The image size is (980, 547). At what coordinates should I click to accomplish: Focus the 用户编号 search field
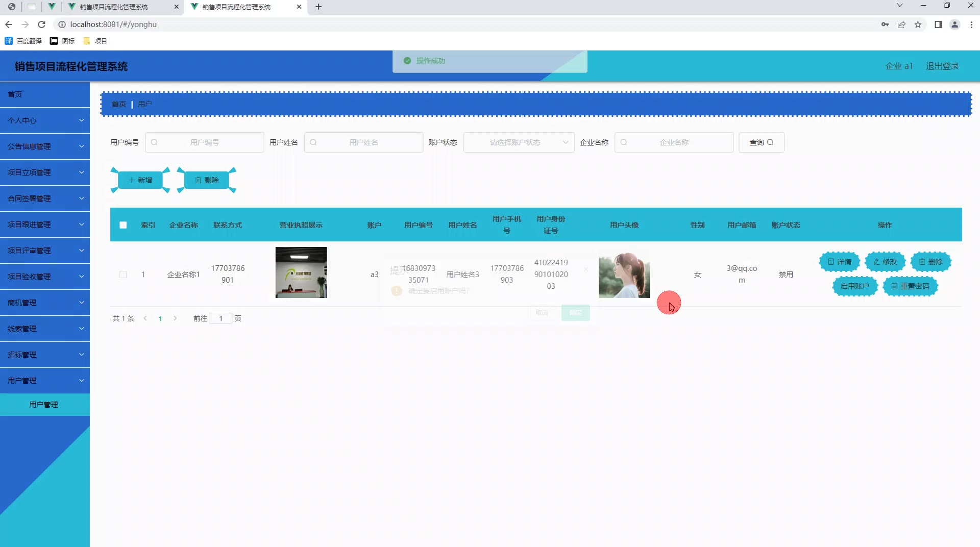click(205, 142)
